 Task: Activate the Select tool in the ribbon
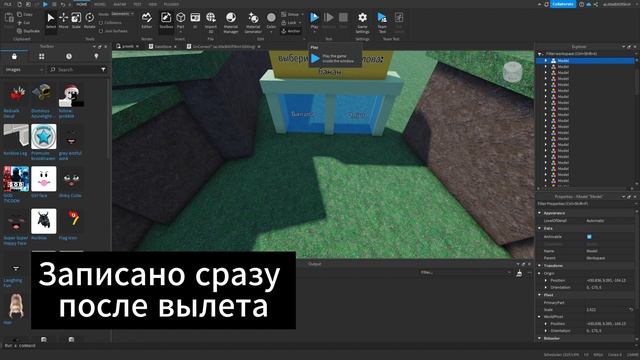[51, 21]
